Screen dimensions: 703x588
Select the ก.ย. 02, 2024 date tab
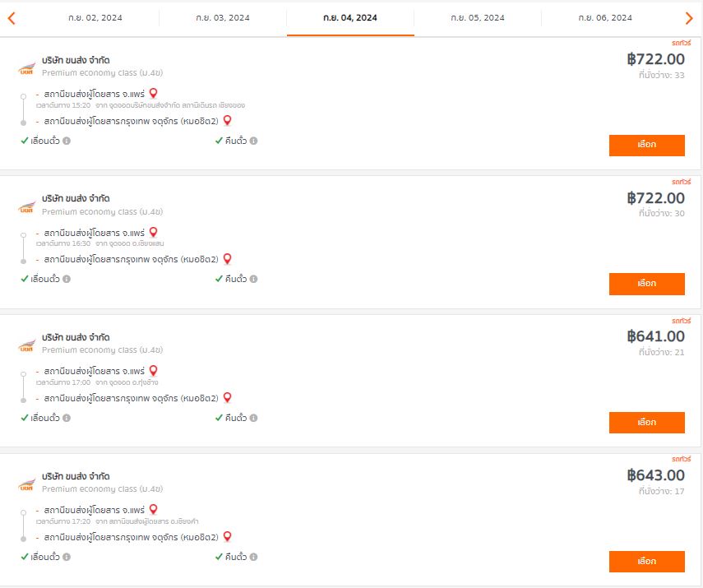tap(95, 18)
